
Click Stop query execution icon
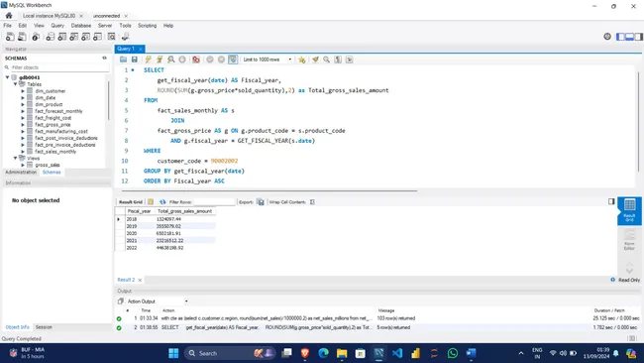tap(182, 60)
